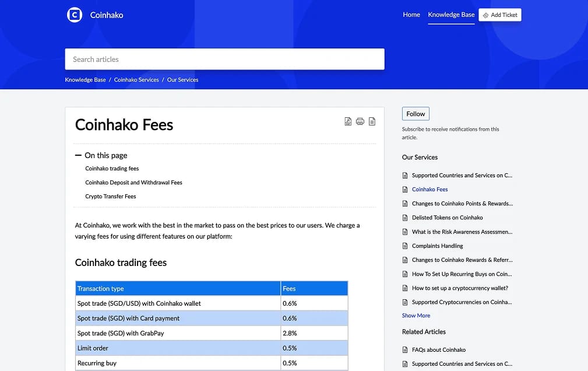The height and width of the screenshot is (371, 588).
Task: Click the Coinhako Fees article title
Action: point(124,125)
